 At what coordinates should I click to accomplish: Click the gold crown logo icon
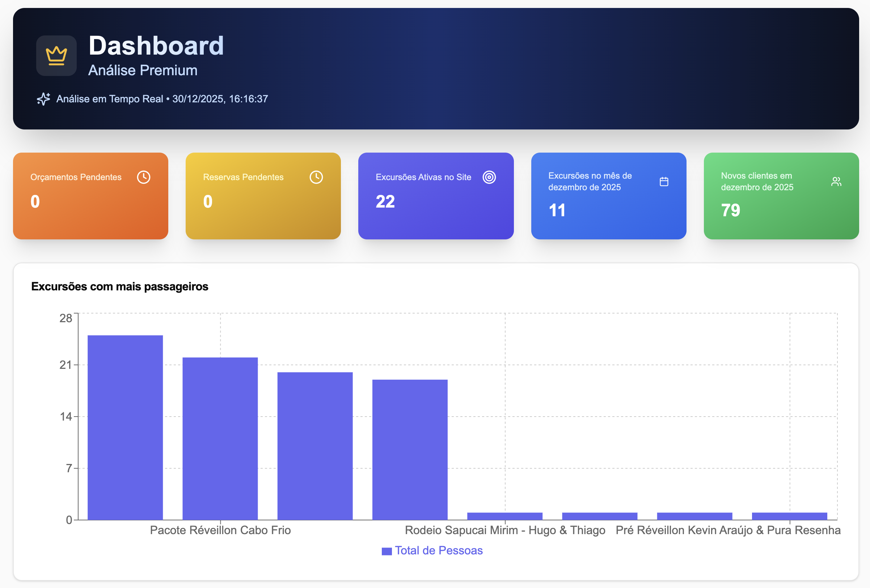(56, 56)
